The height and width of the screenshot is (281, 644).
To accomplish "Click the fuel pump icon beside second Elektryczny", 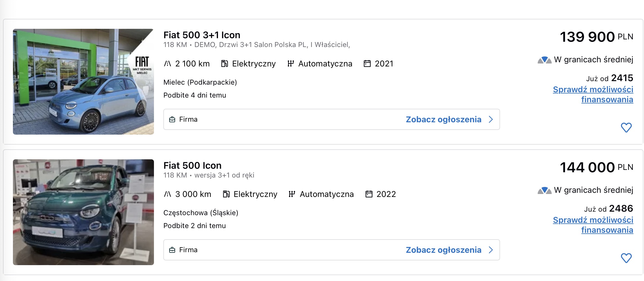I will click(226, 194).
